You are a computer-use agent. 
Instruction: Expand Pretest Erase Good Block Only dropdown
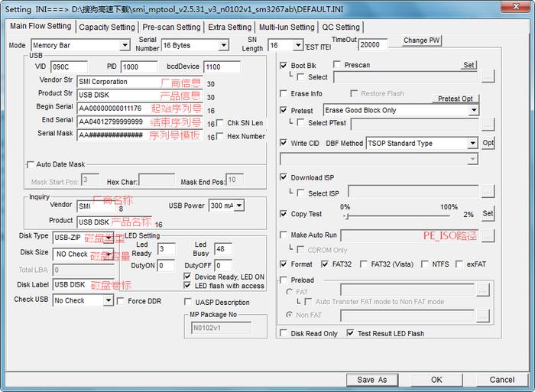point(474,110)
